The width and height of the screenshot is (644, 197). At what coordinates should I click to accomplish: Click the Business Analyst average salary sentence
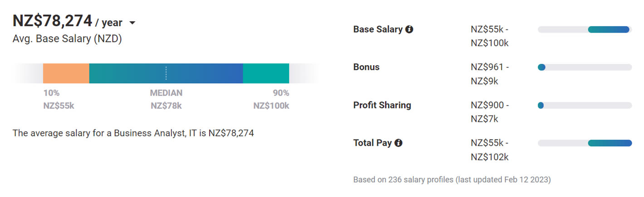133,133
